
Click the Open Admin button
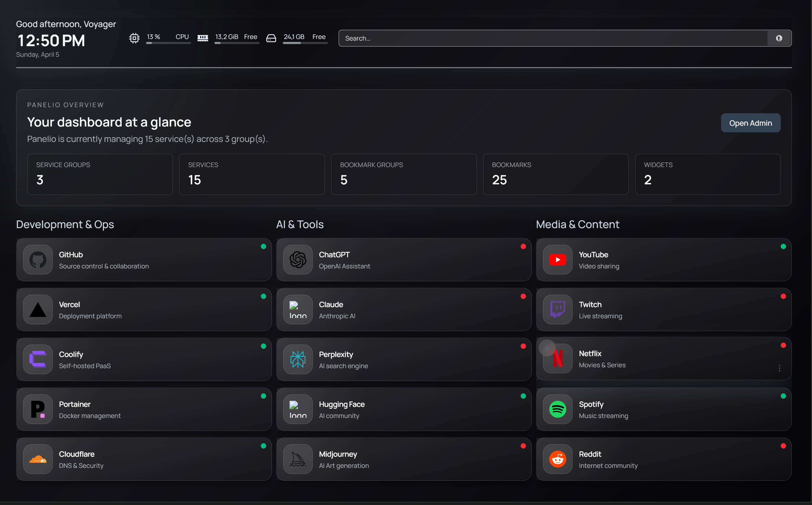tap(750, 123)
